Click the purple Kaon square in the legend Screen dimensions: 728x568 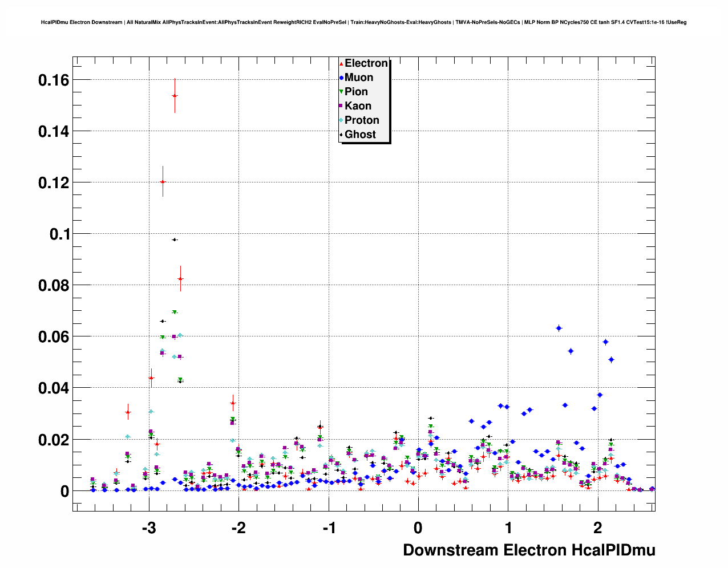(x=341, y=106)
